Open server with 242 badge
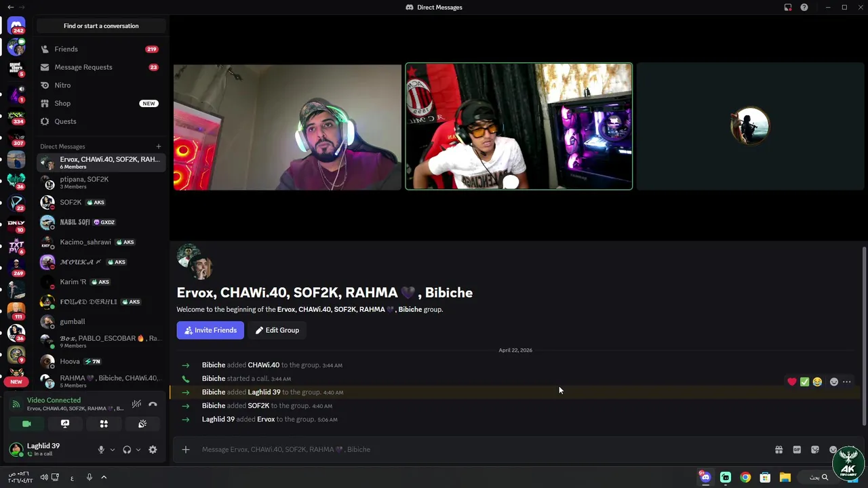The height and width of the screenshot is (488, 868). [16, 25]
